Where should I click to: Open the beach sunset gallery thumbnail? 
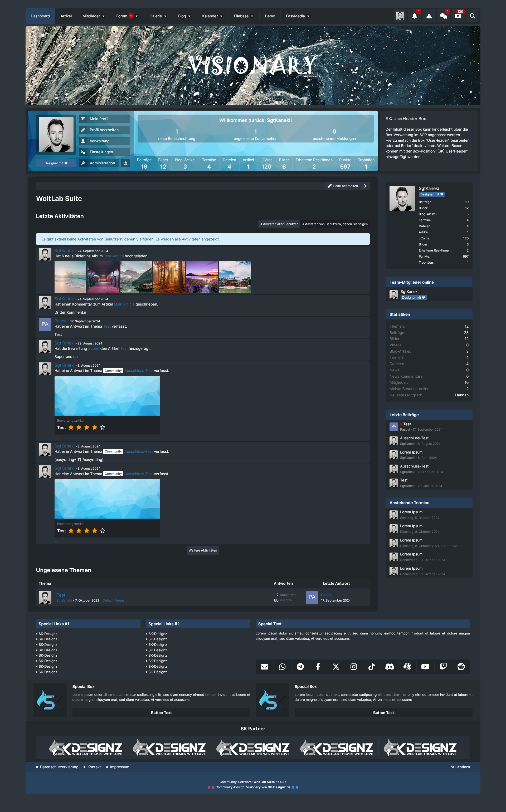70,277
